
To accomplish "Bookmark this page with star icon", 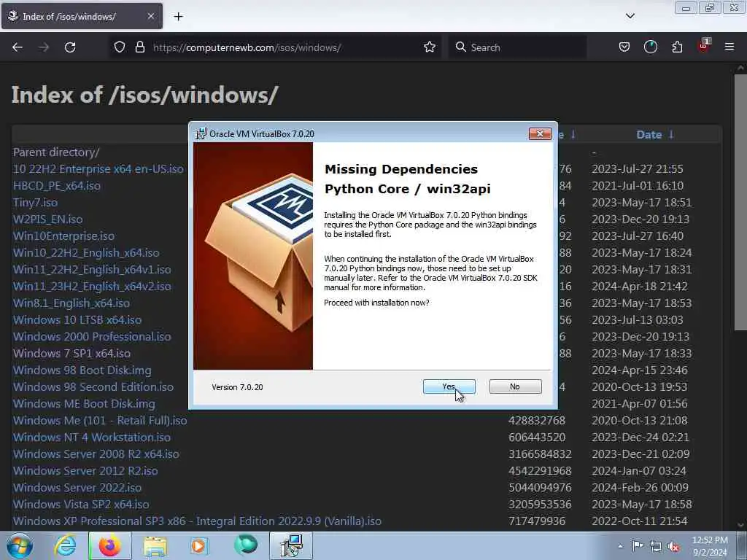I will tap(429, 47).
